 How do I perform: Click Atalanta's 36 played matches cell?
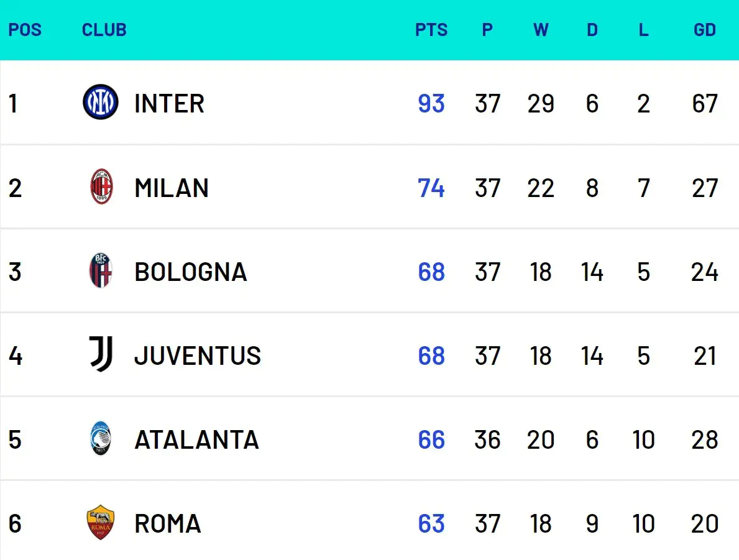pos(487,440)
